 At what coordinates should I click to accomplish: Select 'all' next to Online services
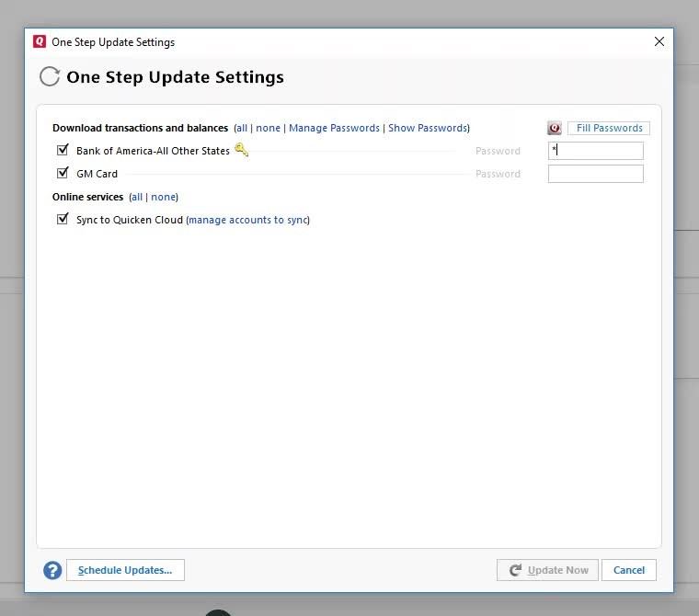(136, 197)
